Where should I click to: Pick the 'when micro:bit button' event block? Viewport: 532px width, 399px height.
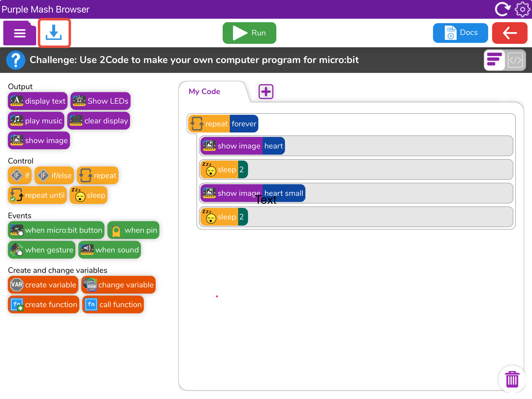coord(56,230)
